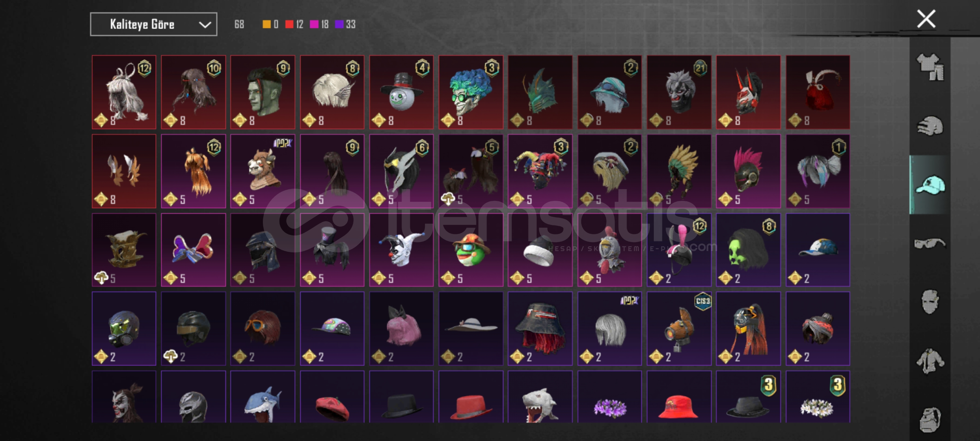Select the backpack category icon

point(930,419)
